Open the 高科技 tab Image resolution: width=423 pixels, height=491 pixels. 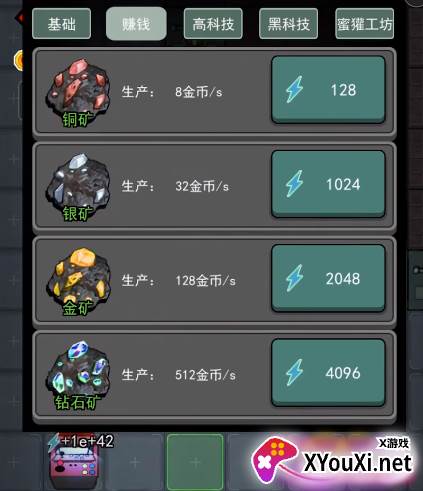pyautogui.click(x=213, y=24)
